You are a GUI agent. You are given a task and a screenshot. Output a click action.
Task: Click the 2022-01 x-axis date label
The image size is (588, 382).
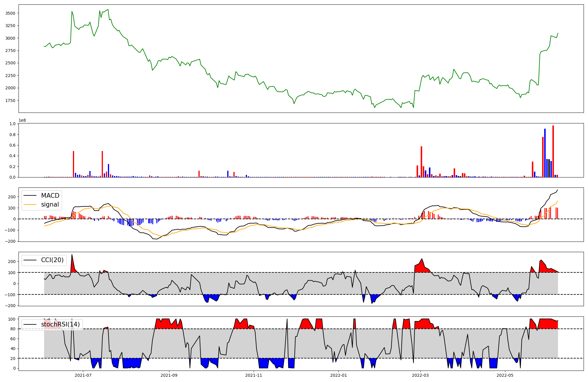pyautogui.click(x=339, y=375)
